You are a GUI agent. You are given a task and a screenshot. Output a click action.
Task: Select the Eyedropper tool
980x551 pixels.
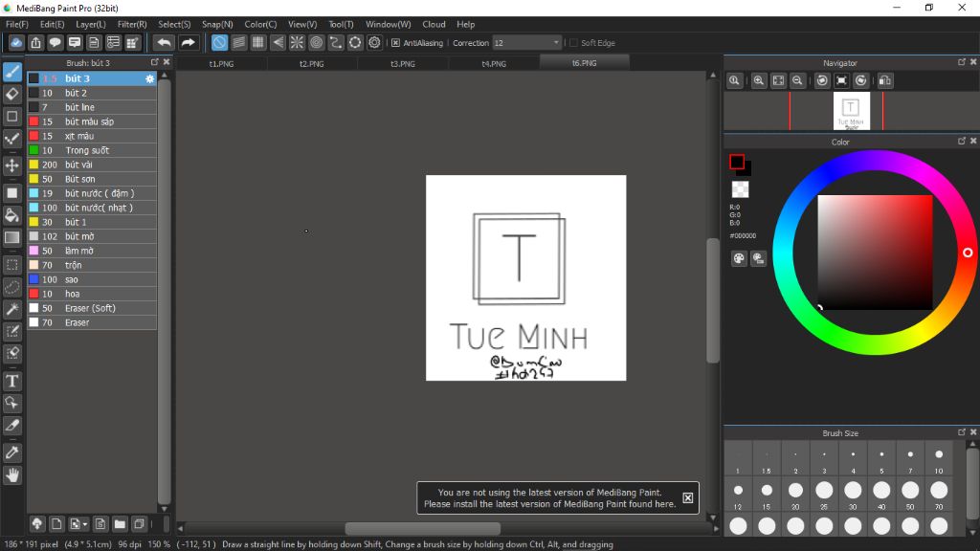click(x=11, y=452)
